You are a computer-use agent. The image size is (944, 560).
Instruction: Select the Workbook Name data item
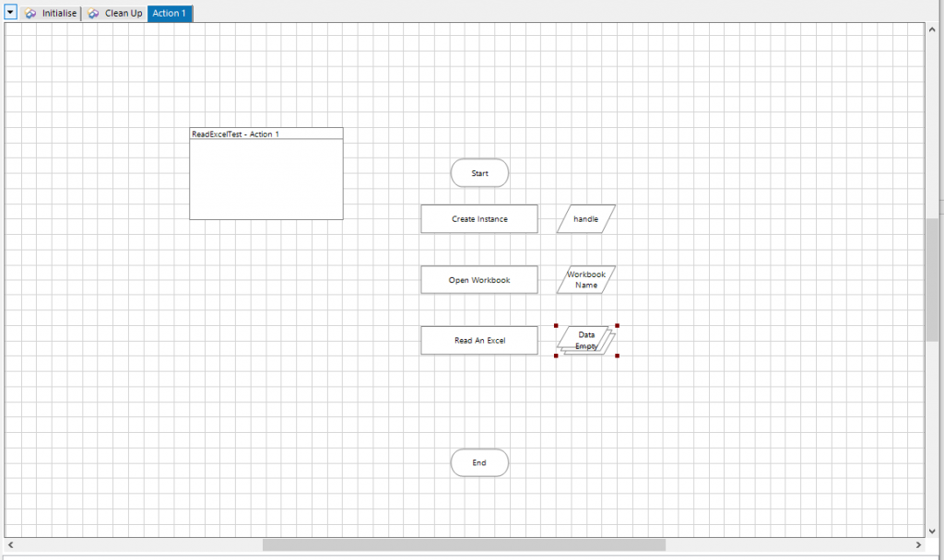pos(585,280)
